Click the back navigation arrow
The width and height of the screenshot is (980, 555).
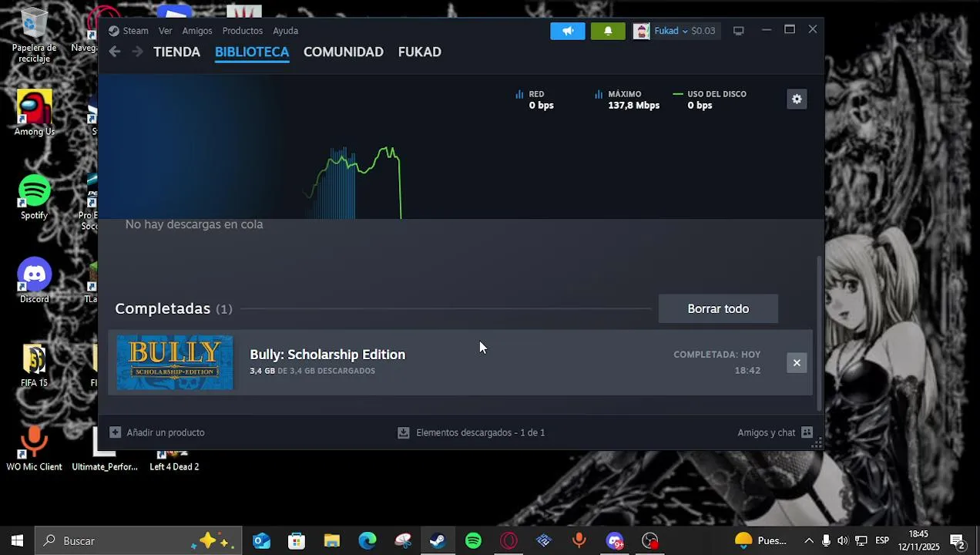tap(115, 52)
